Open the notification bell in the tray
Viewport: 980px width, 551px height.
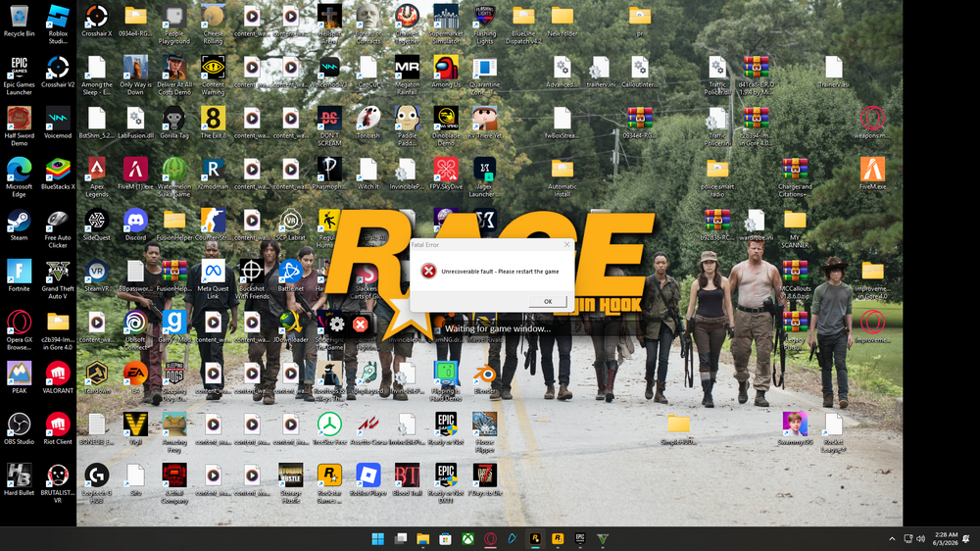(x=966, y=539)
